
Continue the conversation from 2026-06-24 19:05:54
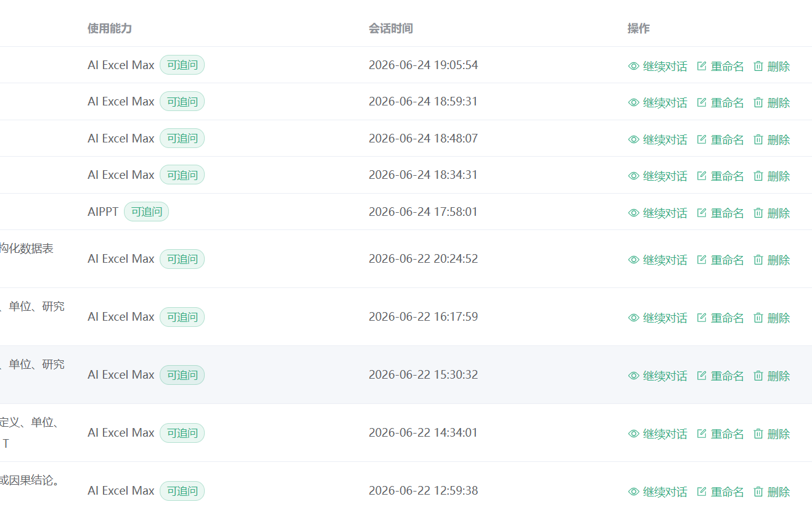click(657, 66)
